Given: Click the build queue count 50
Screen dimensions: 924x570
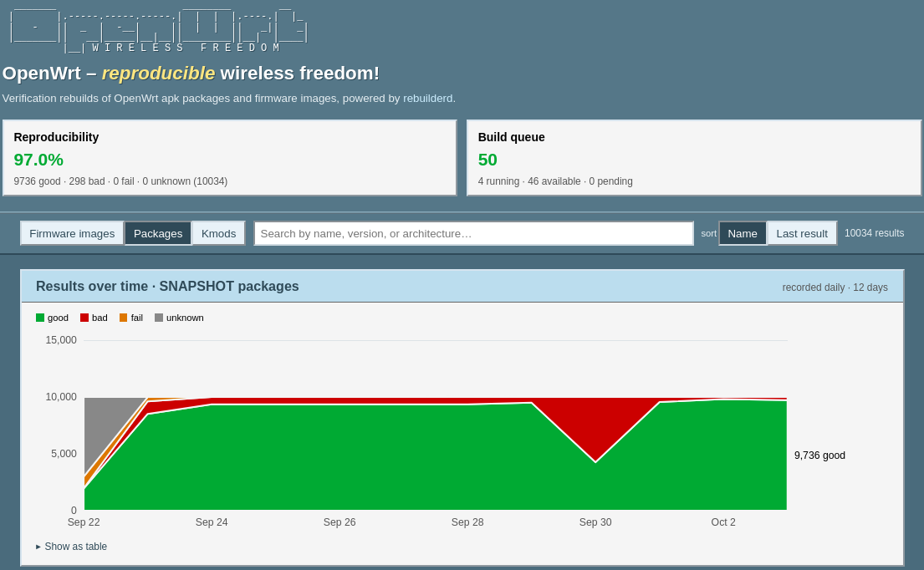Looking at the screenshot, I should [488, 160].
